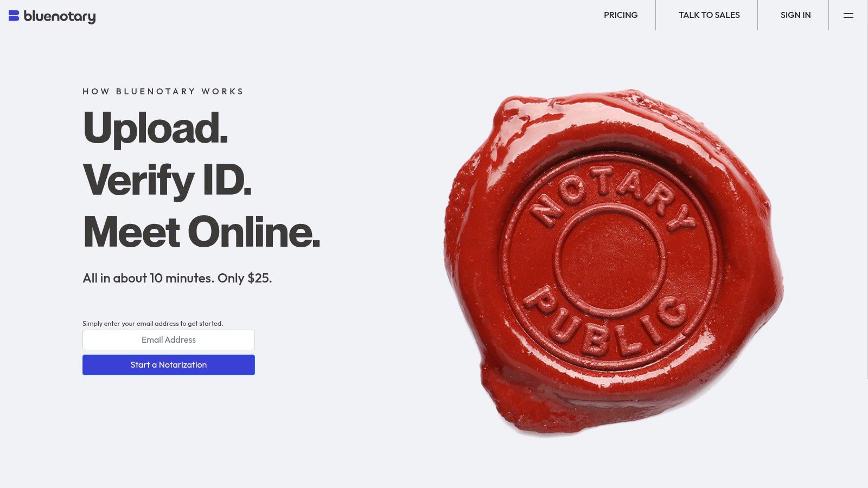The width and height of the screenshot is (868, 488).
Task: Click the blue B logo icon
Action: pos(14,16)
